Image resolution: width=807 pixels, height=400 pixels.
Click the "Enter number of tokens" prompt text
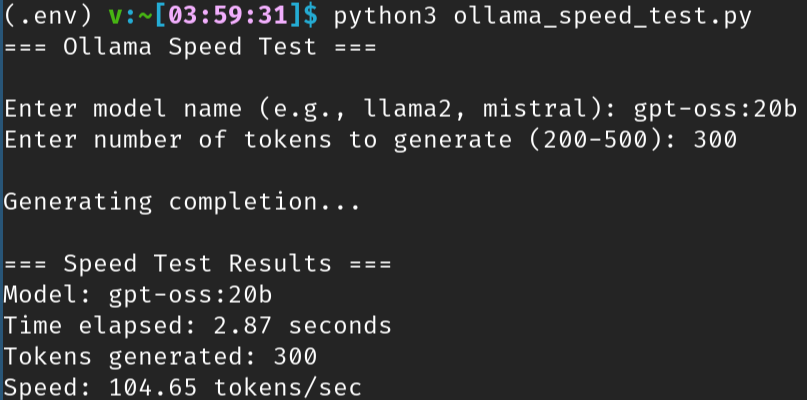pyautogui.click(x=168, y=140)
